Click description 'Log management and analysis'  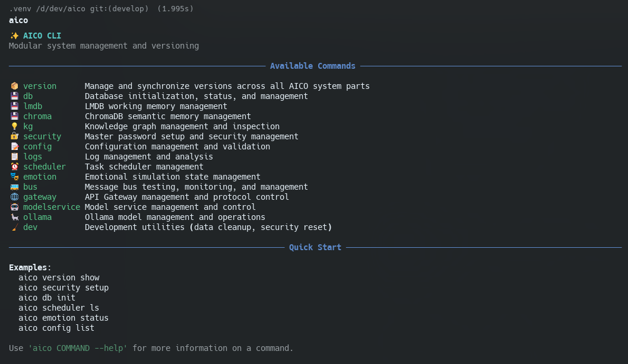tap(149, 157)
